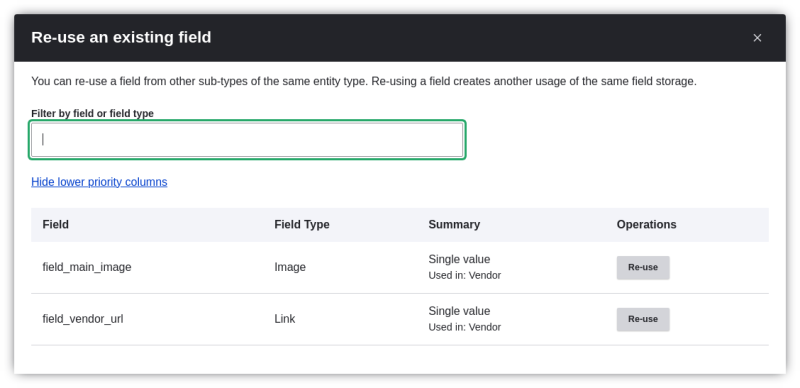Click Single value in the field_vendor_url row

[x=459, y=311]
